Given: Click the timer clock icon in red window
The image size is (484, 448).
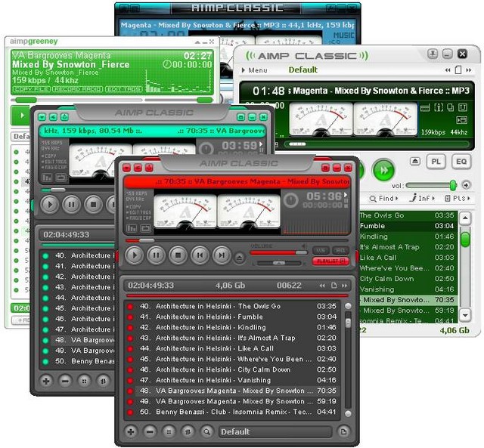Looking at the screenshot, I should [x=290, y=199].
